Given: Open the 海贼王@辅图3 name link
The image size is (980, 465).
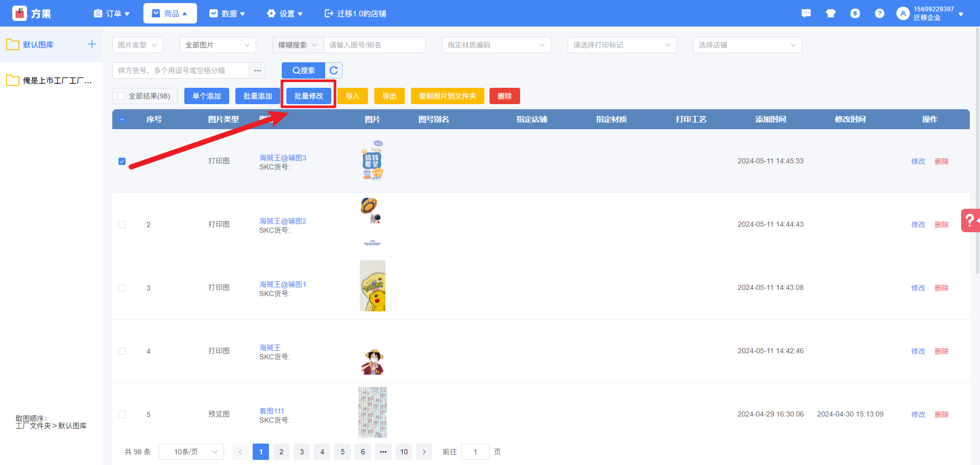Looking at the screenshot, I should 283,158.
